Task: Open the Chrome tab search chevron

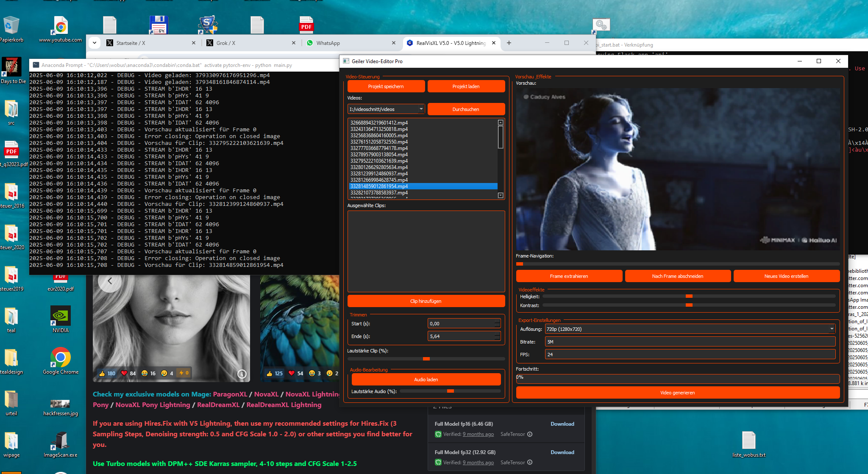Action: 95,43
